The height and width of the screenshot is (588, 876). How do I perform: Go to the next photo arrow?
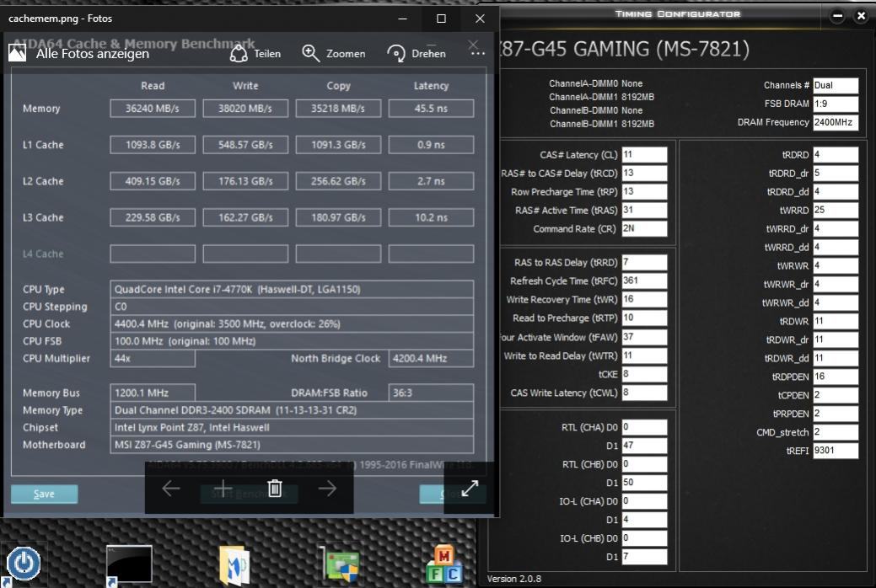[327, 488]
